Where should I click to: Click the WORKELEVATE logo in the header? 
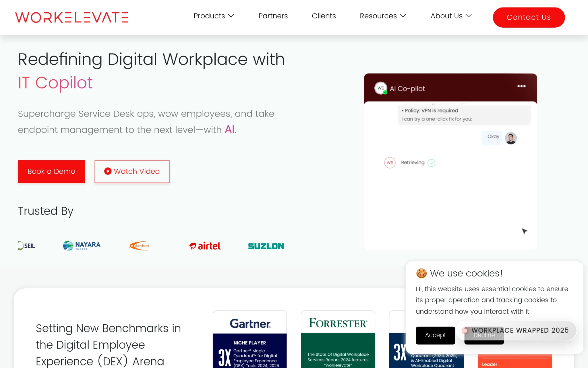coord(72,17)
